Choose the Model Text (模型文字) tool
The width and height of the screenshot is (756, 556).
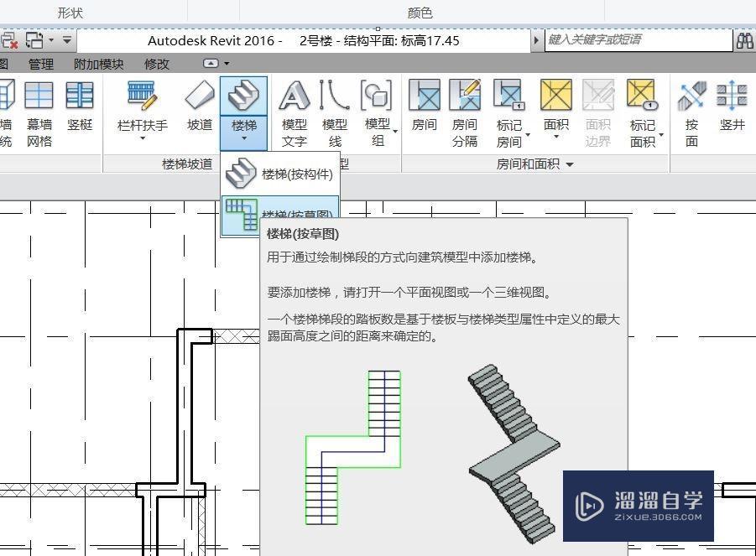point(295,114)
